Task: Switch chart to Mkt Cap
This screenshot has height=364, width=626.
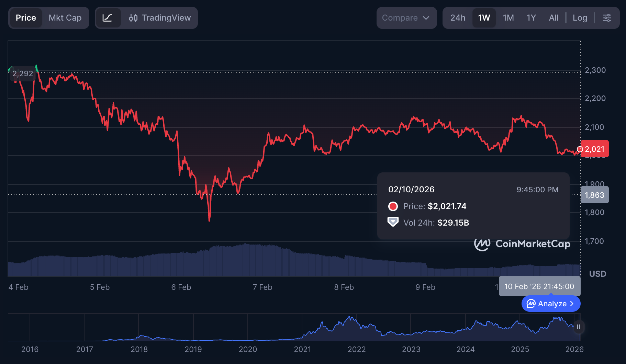Action: click(x=65, y=18)
